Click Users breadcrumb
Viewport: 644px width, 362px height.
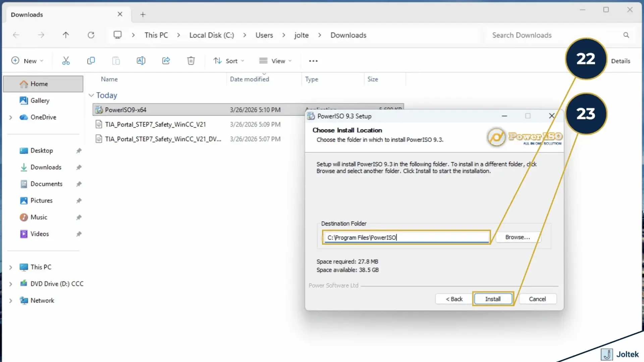pos(264,35)
